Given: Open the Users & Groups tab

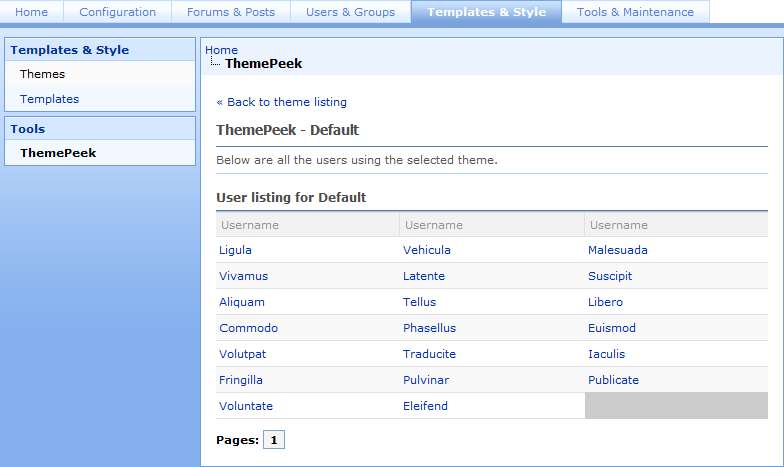Looking at the screenshot, I should point(350,12).
